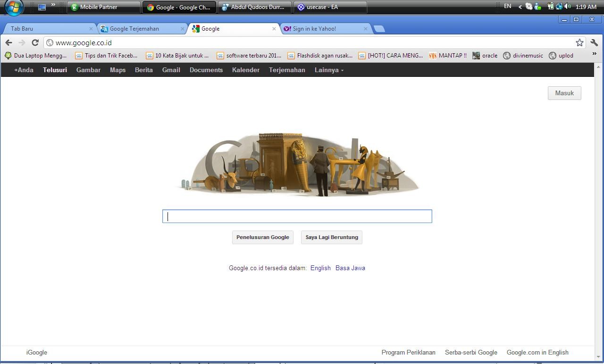The width and height of the screenshot is (604, 364).
Task: Switch to Mobile Partner taskbar window
Action: coord(104,7)
